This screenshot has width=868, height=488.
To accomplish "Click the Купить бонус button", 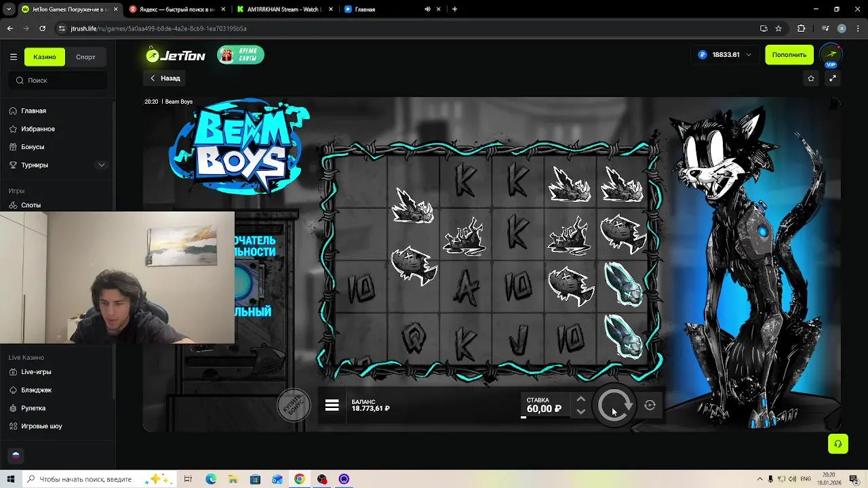I will pos(294,405).
